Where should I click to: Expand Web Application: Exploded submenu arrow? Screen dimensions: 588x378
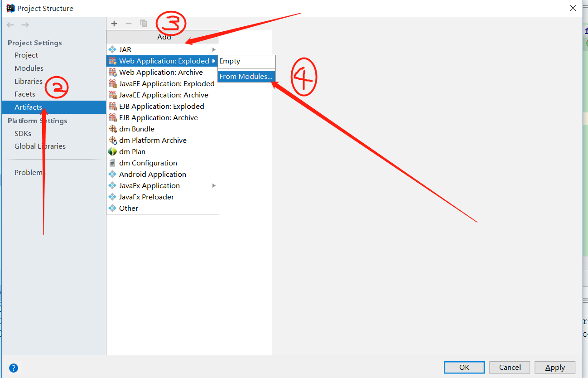tap(214, 61)
